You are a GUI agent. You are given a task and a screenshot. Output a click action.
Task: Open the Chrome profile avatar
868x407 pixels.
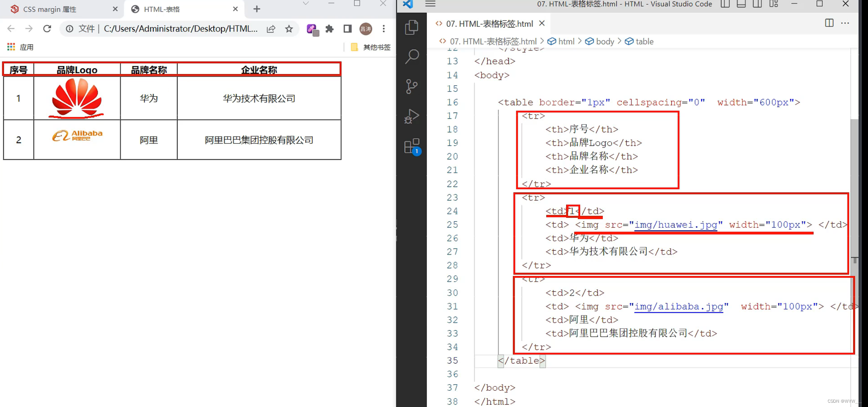366,29
